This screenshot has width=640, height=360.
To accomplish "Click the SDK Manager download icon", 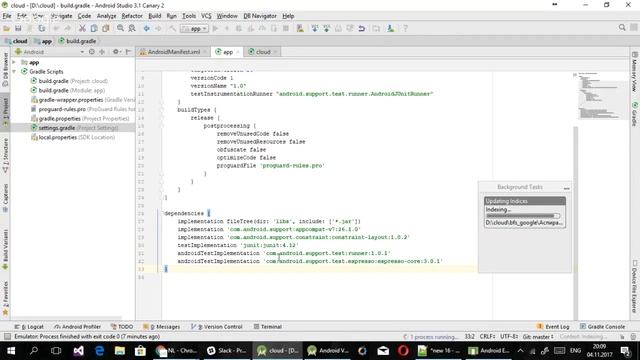I will coord(391,28).
